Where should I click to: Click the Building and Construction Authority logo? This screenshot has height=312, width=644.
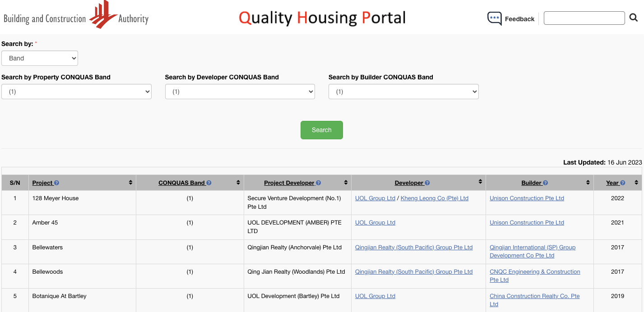click(x=76, y=15)
